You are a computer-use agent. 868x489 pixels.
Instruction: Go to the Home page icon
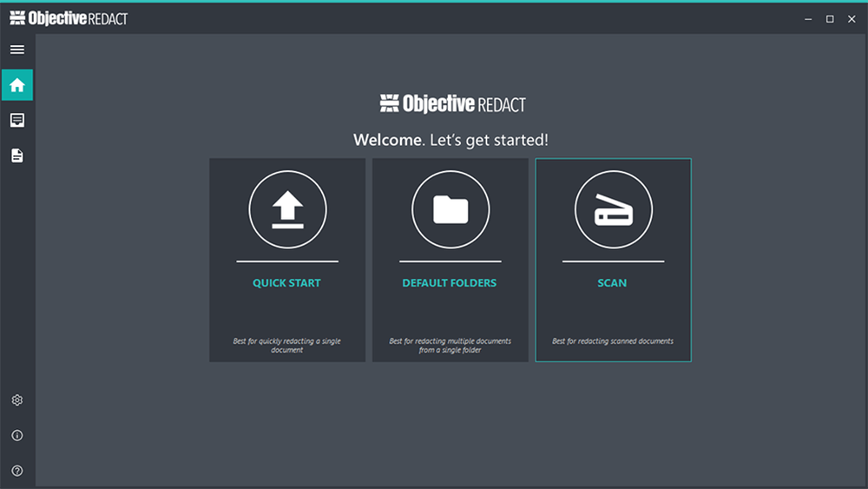point(17,85)
